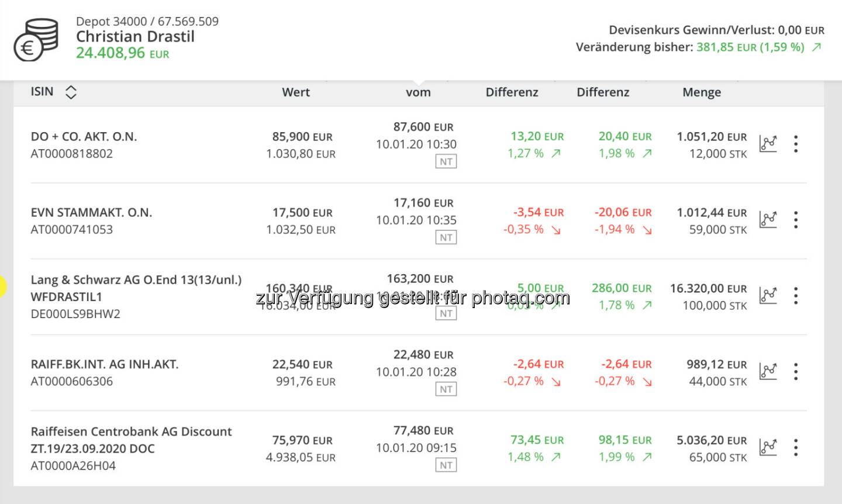Click the NT badge in EVN STAMMAKT row
Image resolution: width=842 pixels, height=504 pixels.
pyautogui.click(x=446, y=238)
